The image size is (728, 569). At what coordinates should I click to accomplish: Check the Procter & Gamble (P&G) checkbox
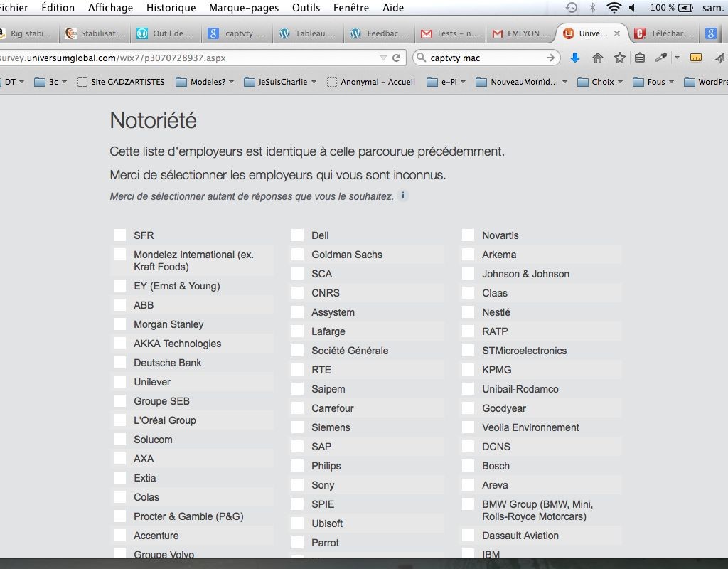(119, 516)
